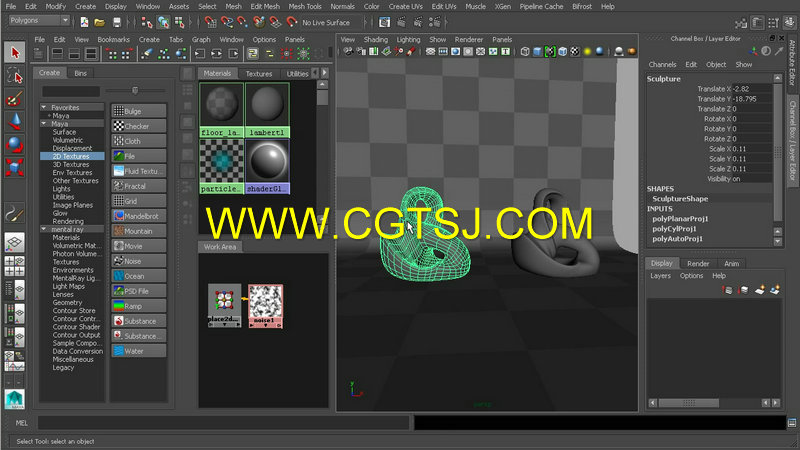
Task: Toggle select by component type mode
Action: point(180,22)
